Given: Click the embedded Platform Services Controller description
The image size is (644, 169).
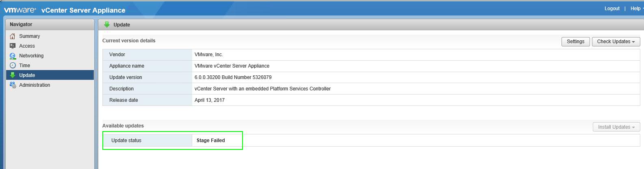Looking at the screenshot, I should (262, 89).
